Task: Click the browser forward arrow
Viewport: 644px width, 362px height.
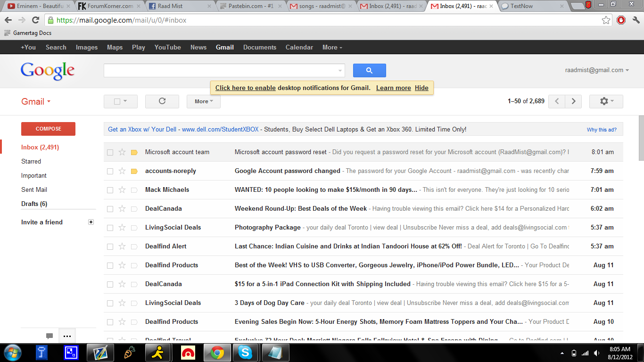Action: click(22, 20)
